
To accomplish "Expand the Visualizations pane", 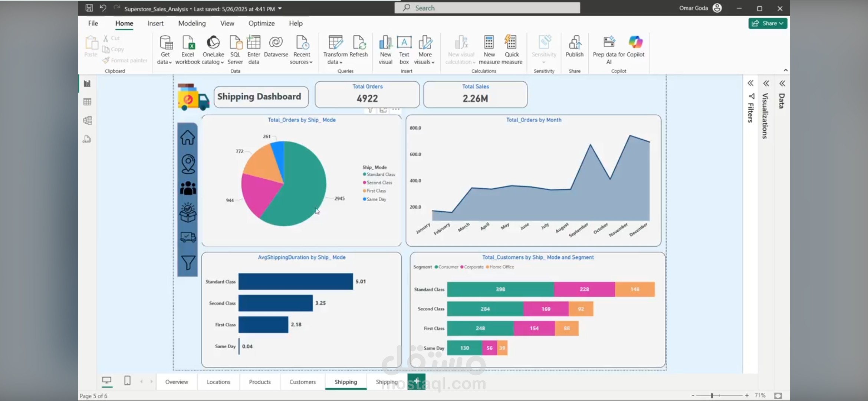I will [766, 83].
